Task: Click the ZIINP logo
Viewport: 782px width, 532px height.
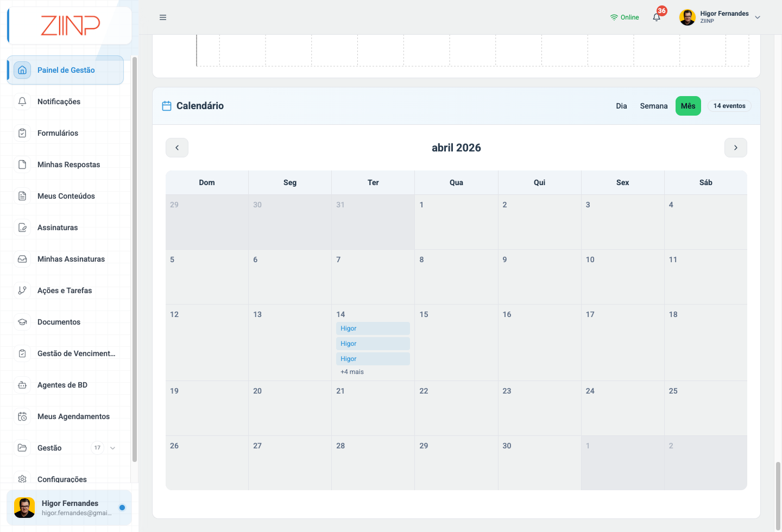Action: click(x=71, y=26)
